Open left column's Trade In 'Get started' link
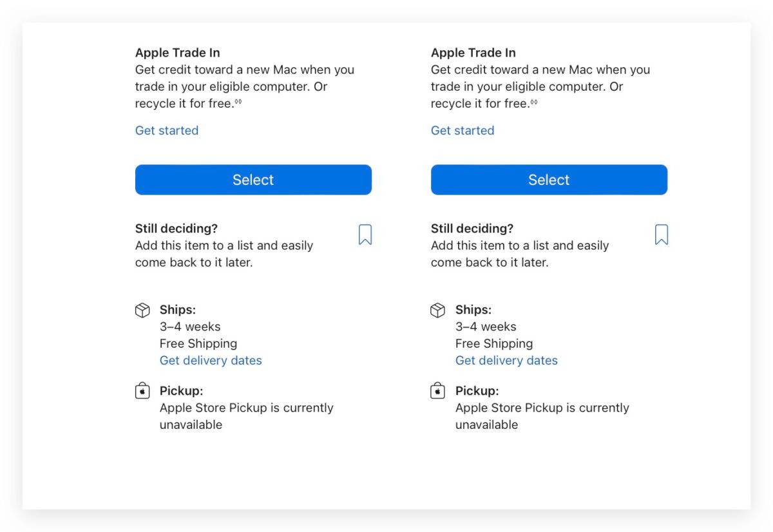 click(167, 131)
